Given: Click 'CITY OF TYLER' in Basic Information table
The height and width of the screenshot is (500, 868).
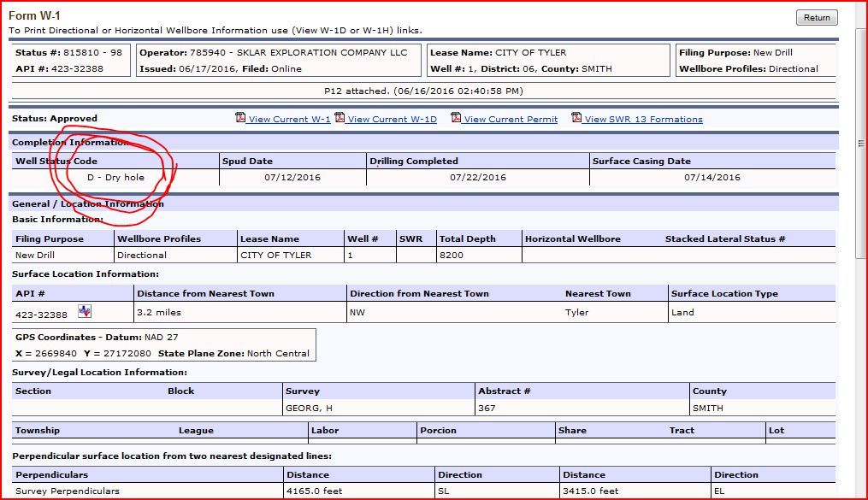Looking at the screenshot, I should click(x=275, y=255).
